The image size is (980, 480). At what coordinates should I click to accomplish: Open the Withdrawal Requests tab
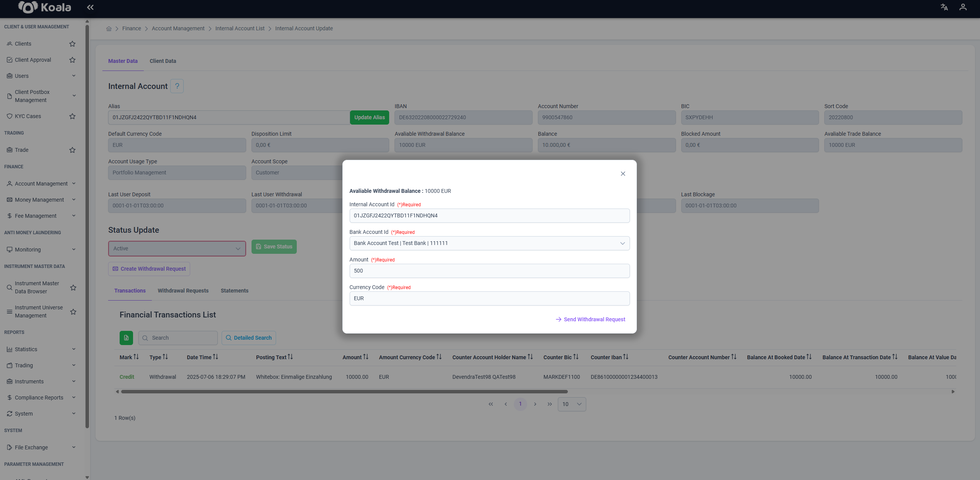(x=183, y=291)
